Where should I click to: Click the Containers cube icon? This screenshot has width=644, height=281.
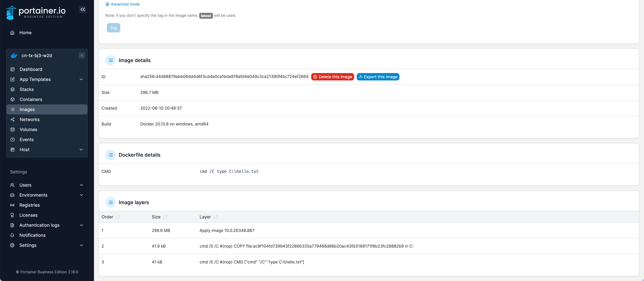(x=13, y=99)
